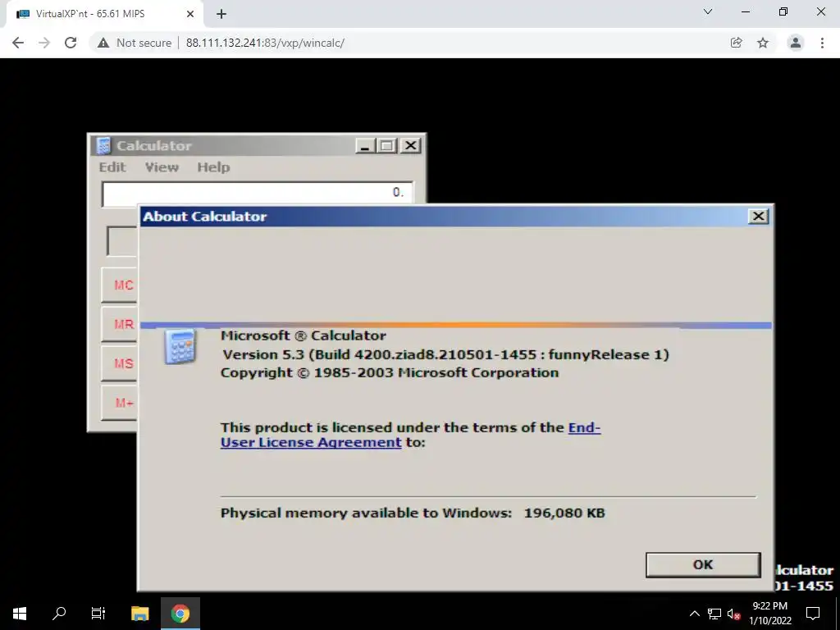This screenshot has height=630, width=840.
Task: Open Windows taskbar search
Action: 59,614
